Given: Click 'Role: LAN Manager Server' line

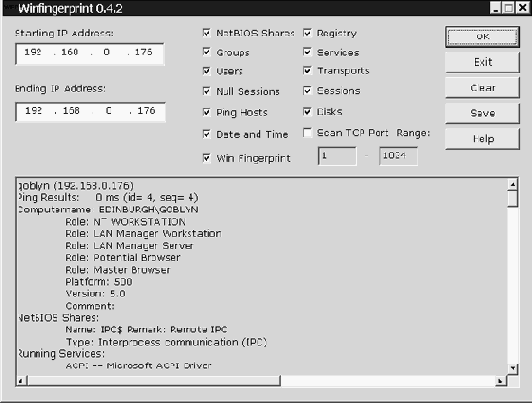Looking at the screenshot, I should [x=129, y=246].
